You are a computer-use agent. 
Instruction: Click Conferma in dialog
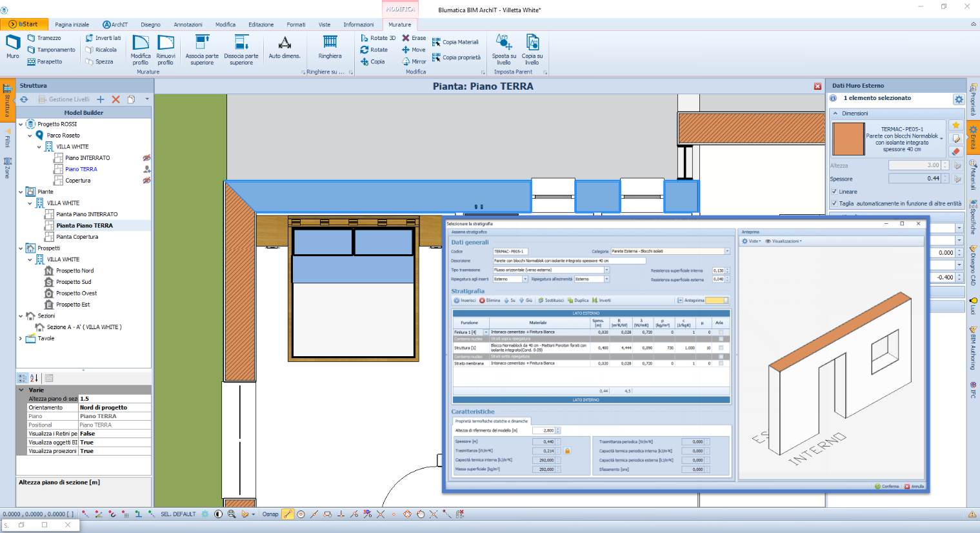887,487
